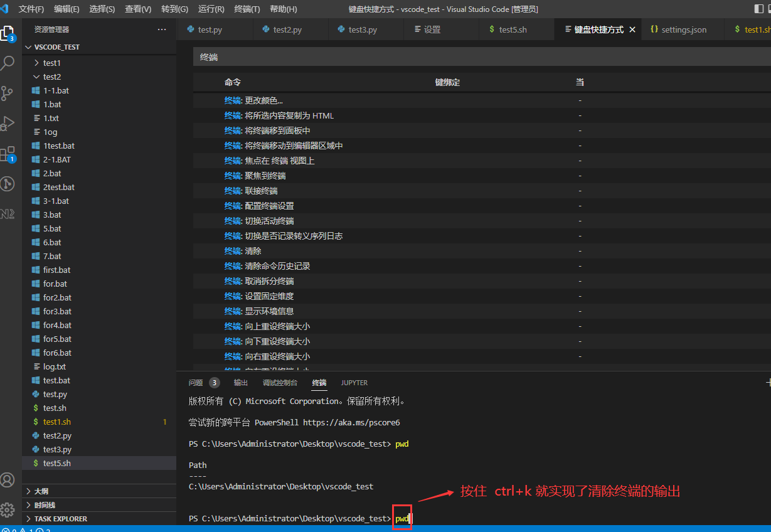Open the 文件(F) menu
This screenshot has width=771, height=532.
(31, 9)
